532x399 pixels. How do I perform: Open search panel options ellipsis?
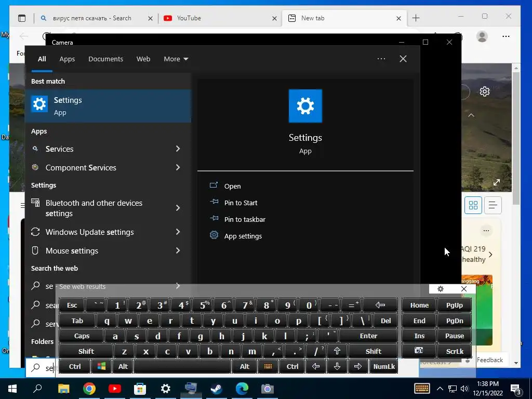coord(381,59)
